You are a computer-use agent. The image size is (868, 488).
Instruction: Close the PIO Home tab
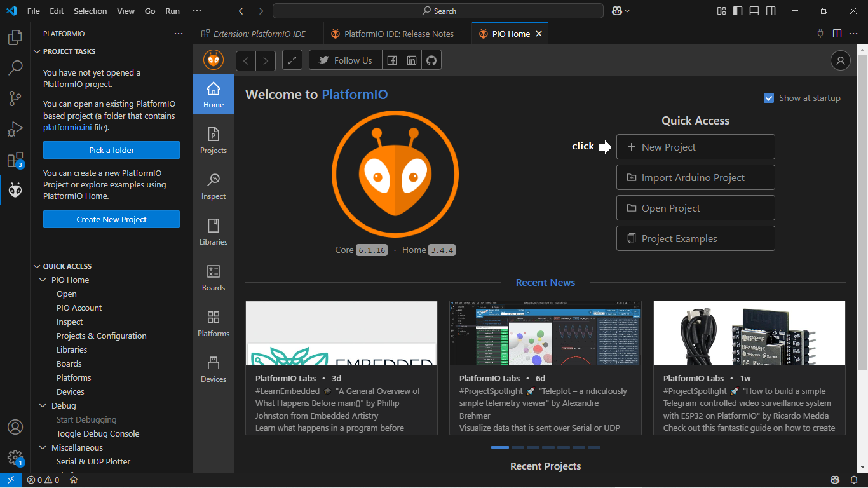(x=539, y=34)
